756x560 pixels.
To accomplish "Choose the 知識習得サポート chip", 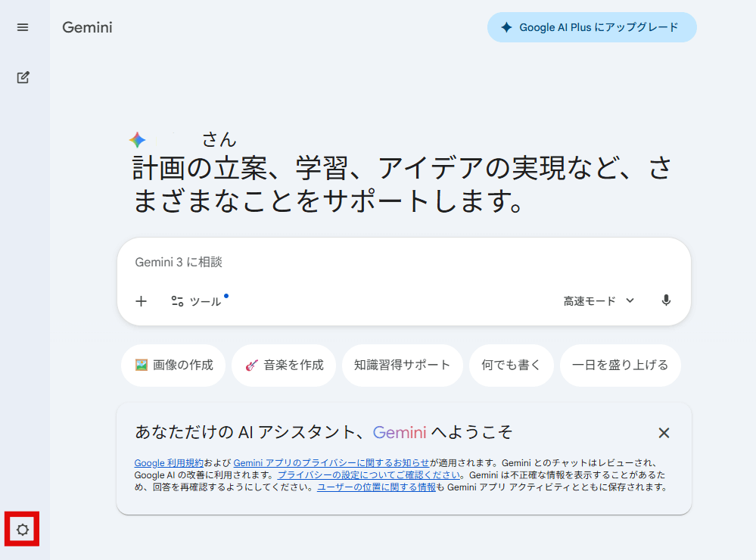I will 402,365.
